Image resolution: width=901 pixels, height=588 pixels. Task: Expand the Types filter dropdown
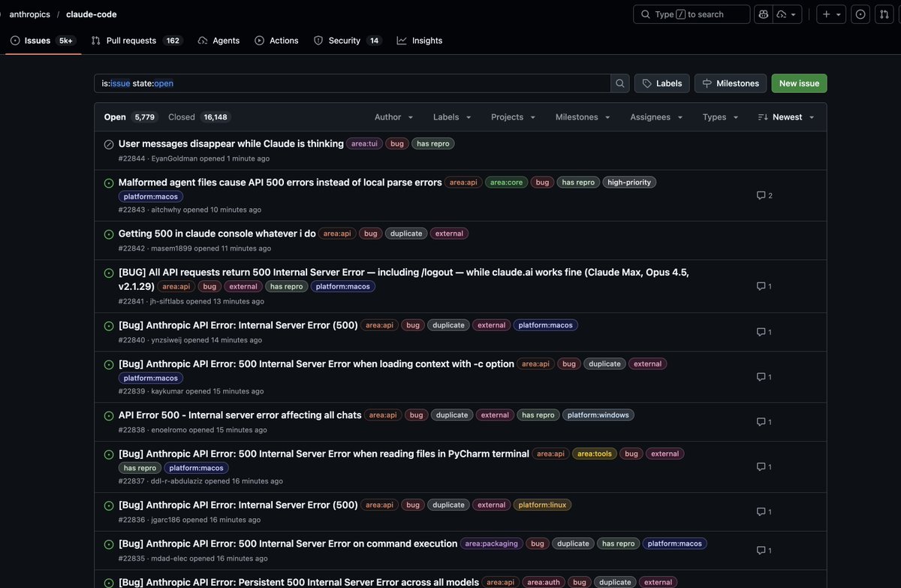pyautogui.click(x=721, y=117)
